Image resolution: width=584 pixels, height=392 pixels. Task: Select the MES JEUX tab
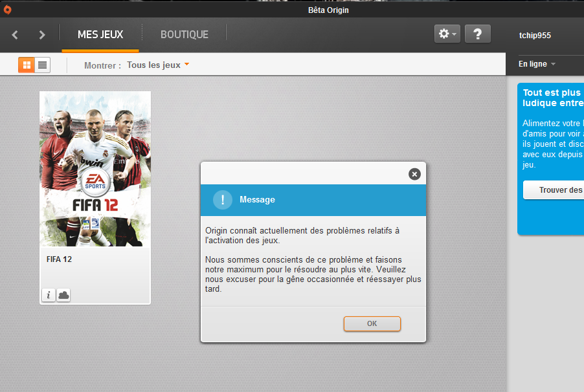[100, 35]
